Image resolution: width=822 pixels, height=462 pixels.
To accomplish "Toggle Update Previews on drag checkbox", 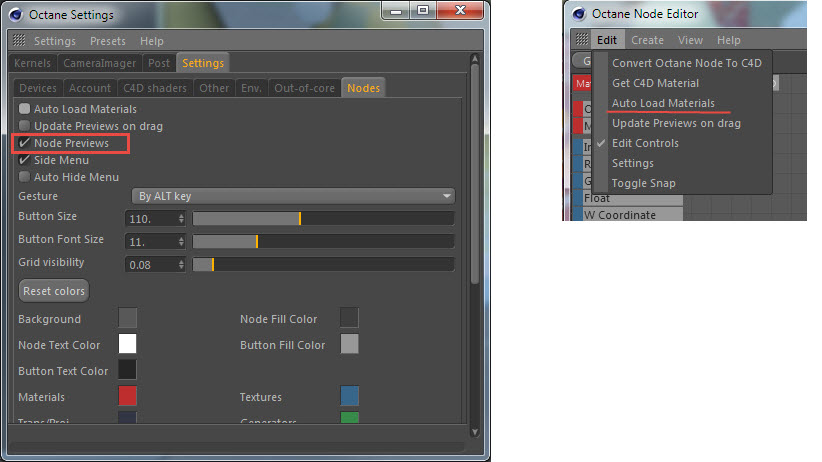I will 24,126.
